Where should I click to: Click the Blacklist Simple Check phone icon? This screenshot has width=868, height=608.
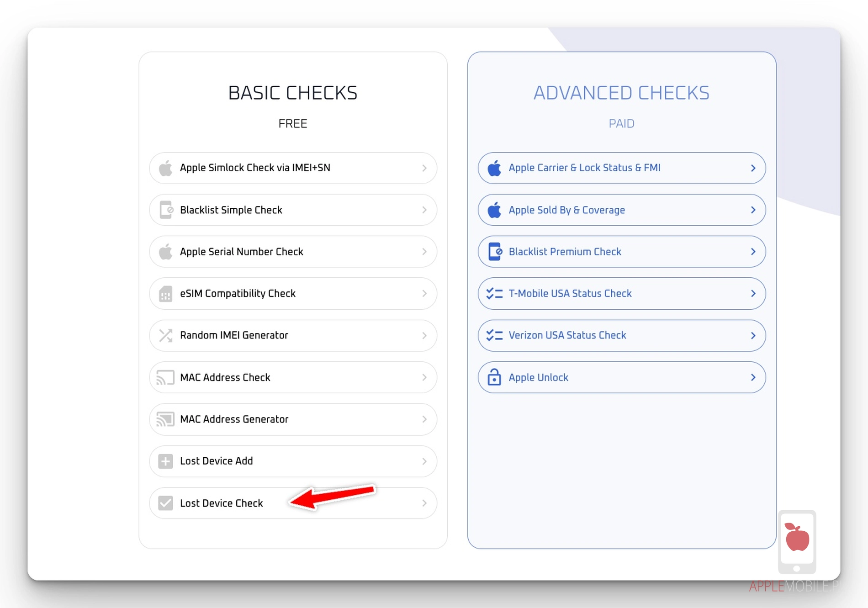click(x=166, y=210)
